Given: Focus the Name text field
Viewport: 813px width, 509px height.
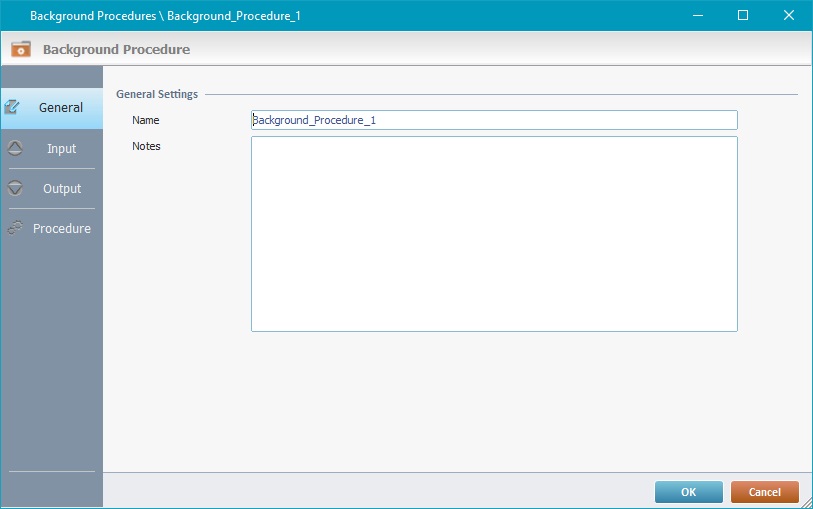Looking at the screenshot, I should 494,120.
